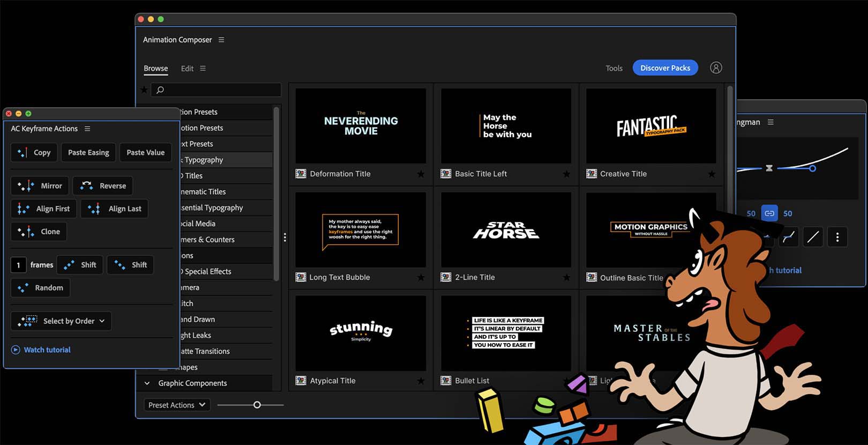Open the Select by Order dropdown
This screenshot has height=445, width=868.
[x=61, y=321]
